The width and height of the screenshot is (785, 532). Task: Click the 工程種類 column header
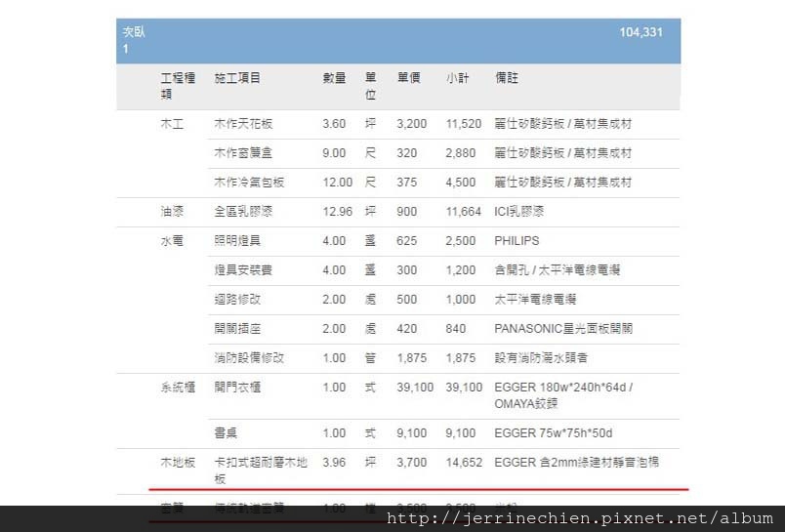coord(178,86)
